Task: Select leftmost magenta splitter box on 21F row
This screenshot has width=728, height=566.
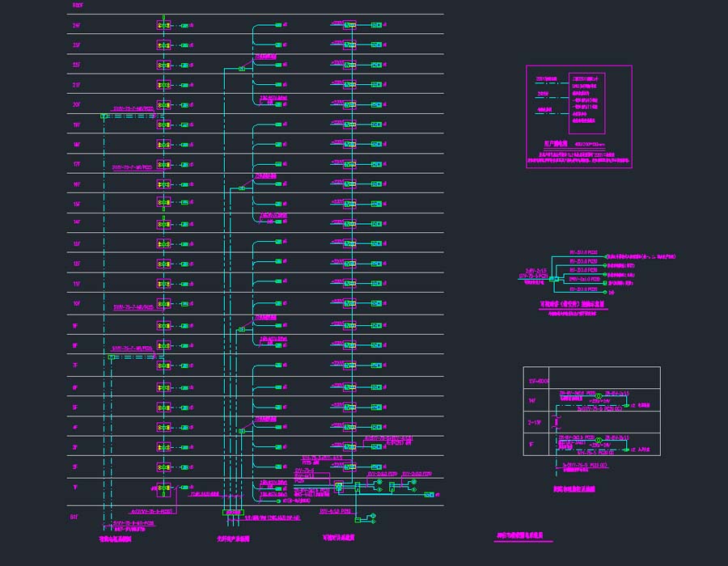Action: 163,85
